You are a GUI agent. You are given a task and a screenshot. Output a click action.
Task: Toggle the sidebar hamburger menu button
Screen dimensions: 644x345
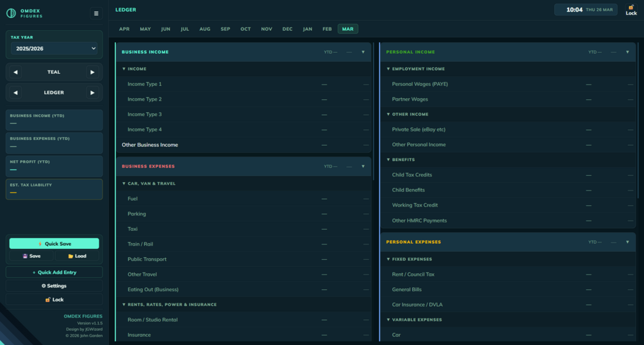click(x=96, y=13)
